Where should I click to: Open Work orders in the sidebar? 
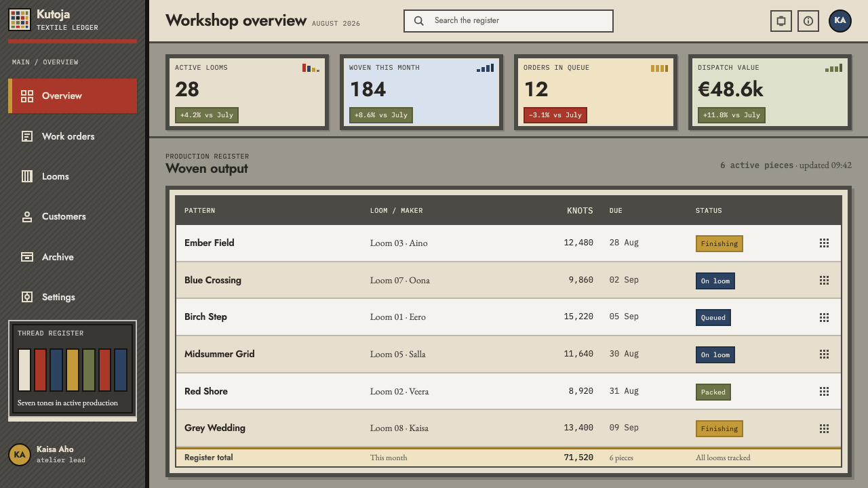pos(73,136)
